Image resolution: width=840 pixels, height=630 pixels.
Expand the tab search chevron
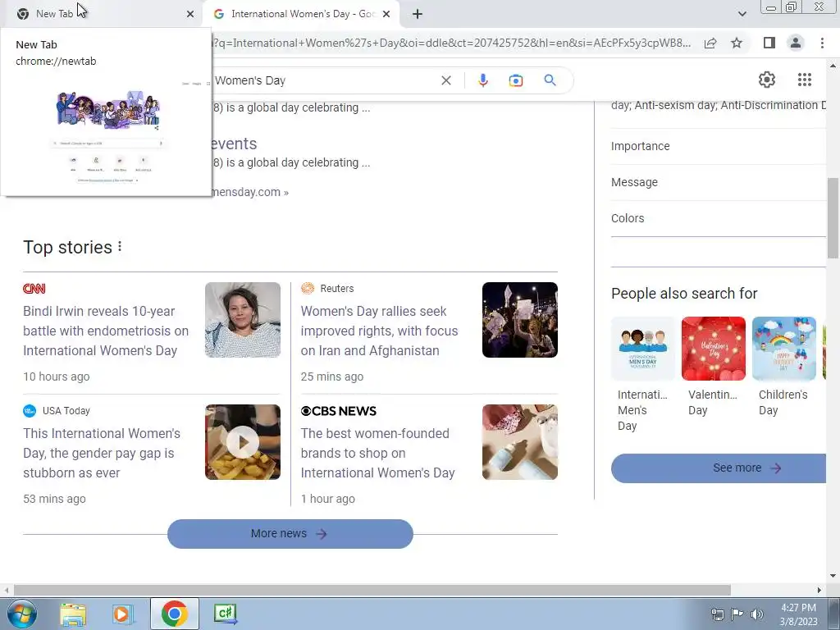[742, 14]
